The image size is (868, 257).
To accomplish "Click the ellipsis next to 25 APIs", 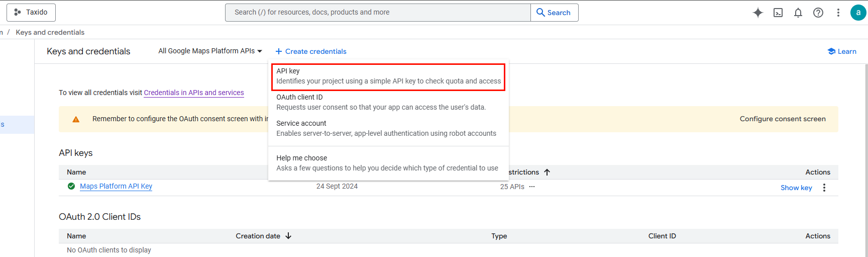I will pos(532,187).
